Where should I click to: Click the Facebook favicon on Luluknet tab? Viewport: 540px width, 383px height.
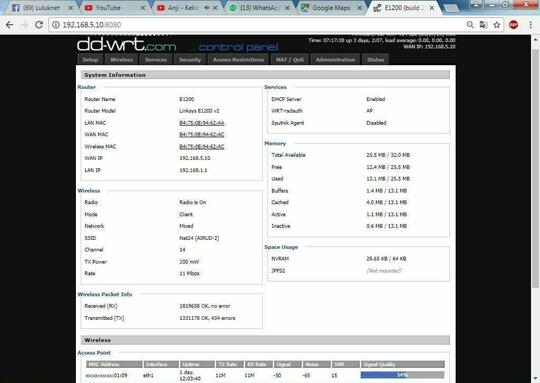coord(16,8)
